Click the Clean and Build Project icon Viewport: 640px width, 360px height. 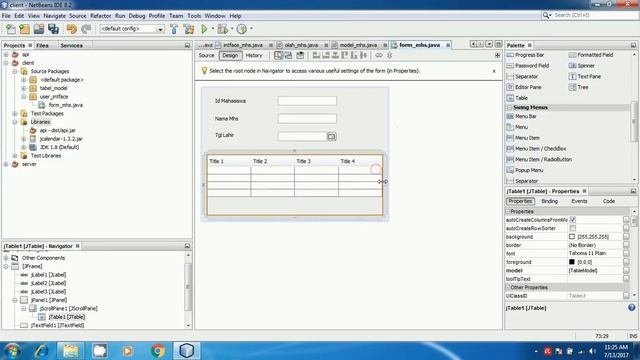click(189, 29)
